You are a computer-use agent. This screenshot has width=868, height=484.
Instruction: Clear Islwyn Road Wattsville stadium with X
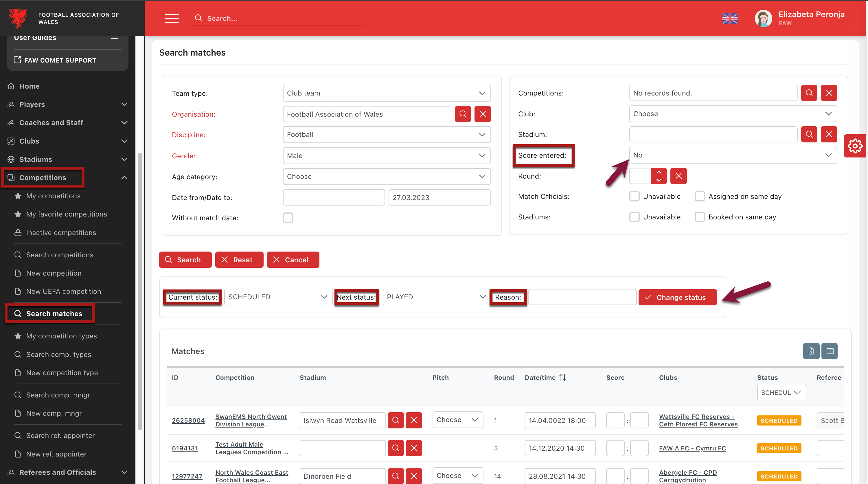[x=414, y=420]
